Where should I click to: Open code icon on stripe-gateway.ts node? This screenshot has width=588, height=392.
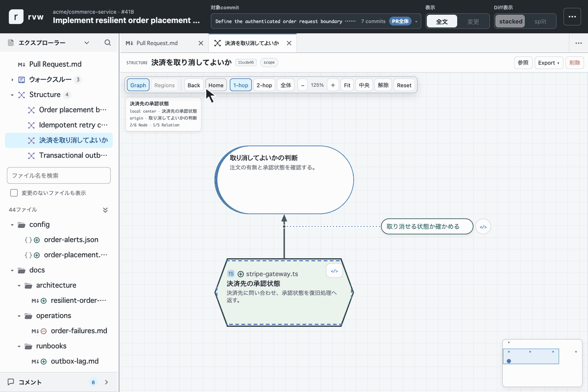334,271
